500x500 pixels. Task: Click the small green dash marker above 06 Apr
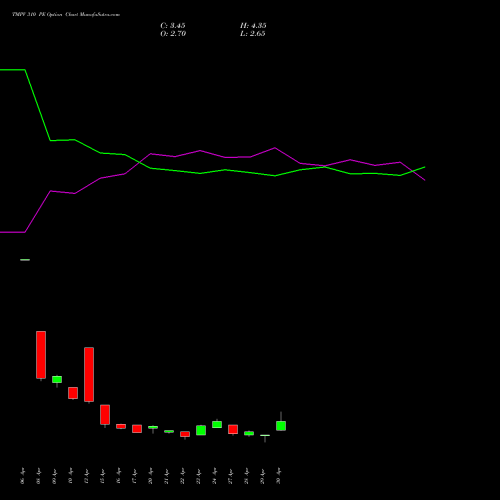tap(25, 260)
